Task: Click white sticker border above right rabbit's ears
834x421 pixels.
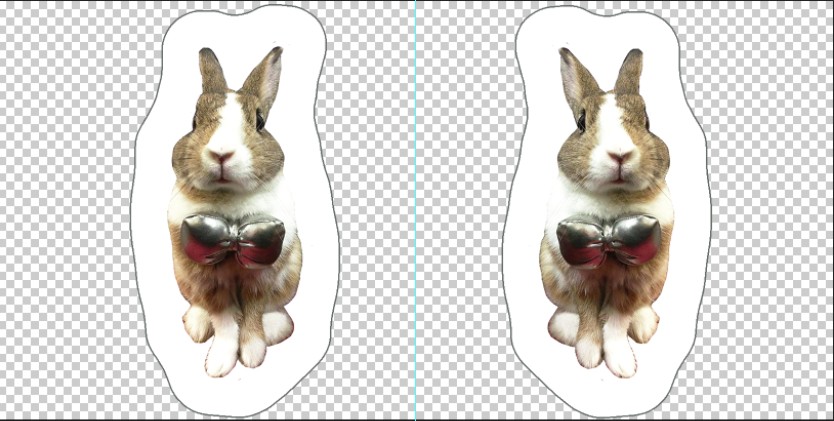Action: [x=600, y=28]
